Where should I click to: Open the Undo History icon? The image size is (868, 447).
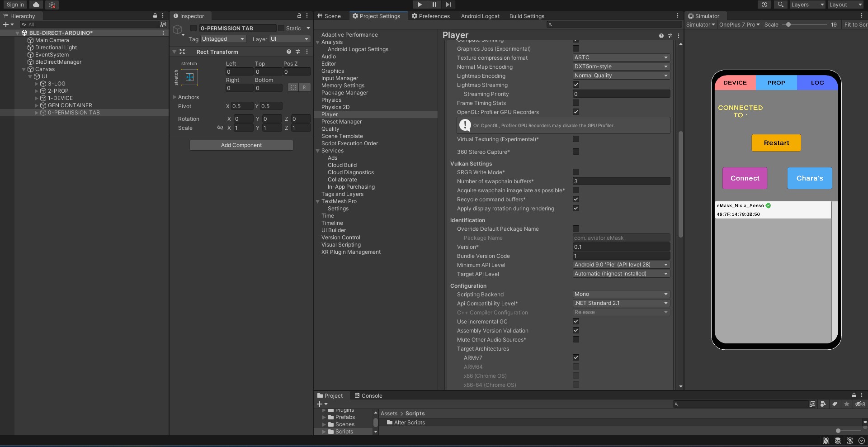click(764, 5)
